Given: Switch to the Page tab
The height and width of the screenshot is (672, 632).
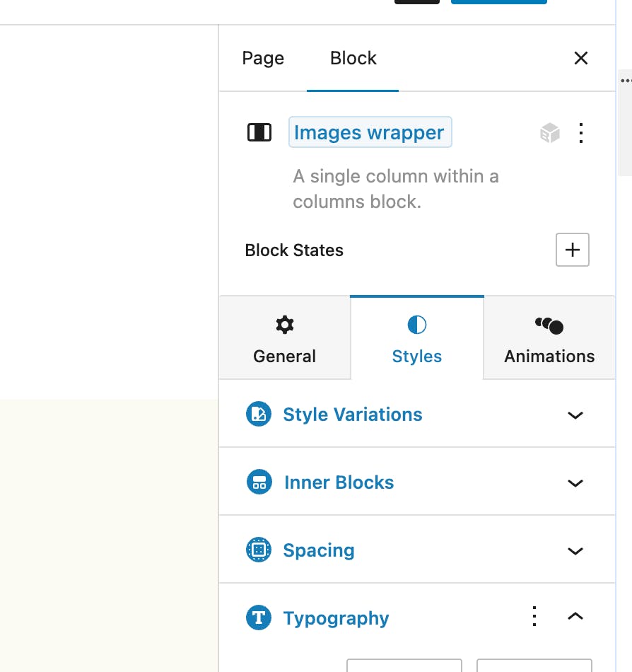Looking at the screenshot, I should tap(263, 58).
